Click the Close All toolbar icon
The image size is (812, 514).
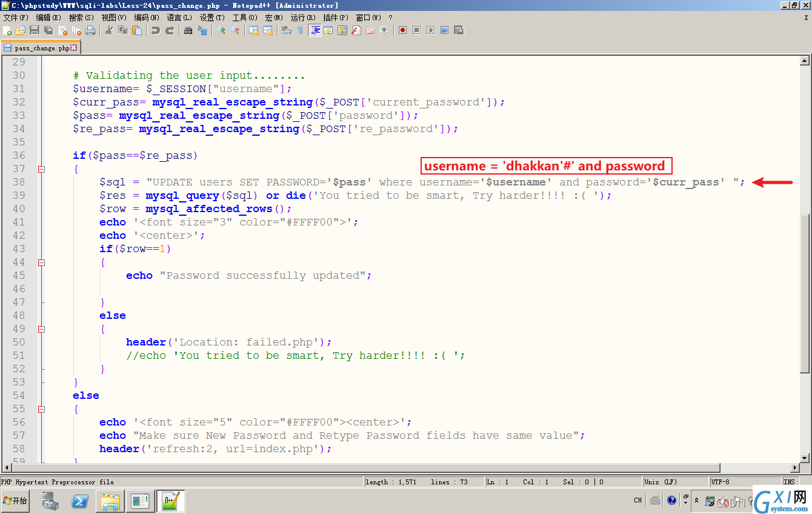tap(76, 30)
